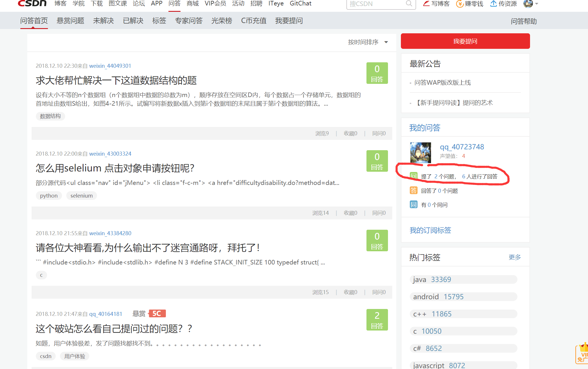588x369 pixels.
Task: Click the csdn tag
Action: [x=46, y=356]
